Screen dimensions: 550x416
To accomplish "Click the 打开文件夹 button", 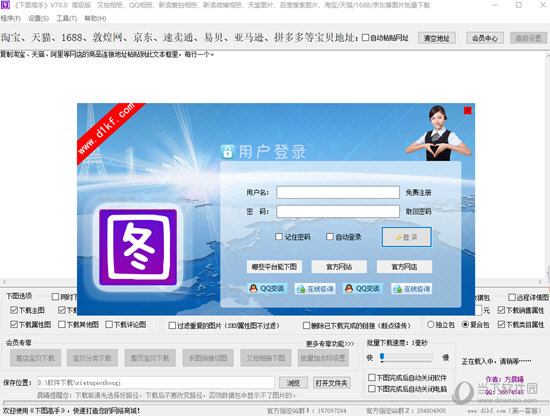I will (332, 383).
